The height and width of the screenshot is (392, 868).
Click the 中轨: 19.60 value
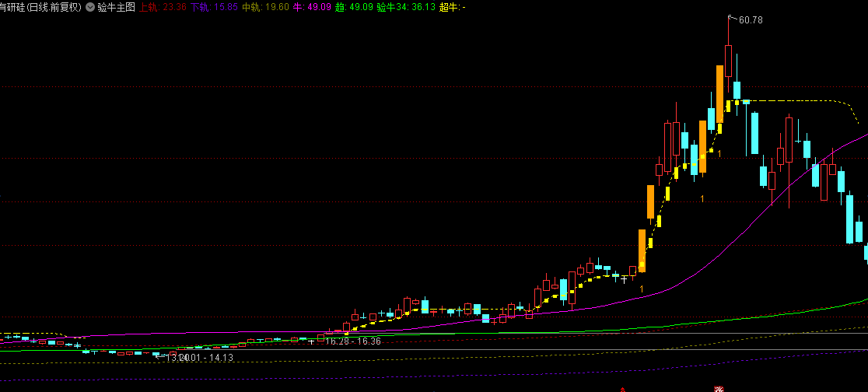coord(266,7)
